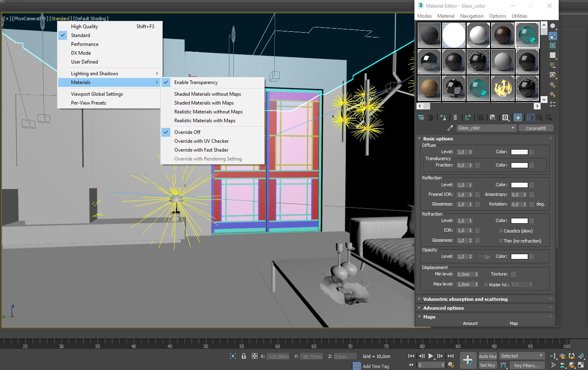Expand the Advanced options rollout
This screenshot has height=370, width=588.
tap(443, 308)
